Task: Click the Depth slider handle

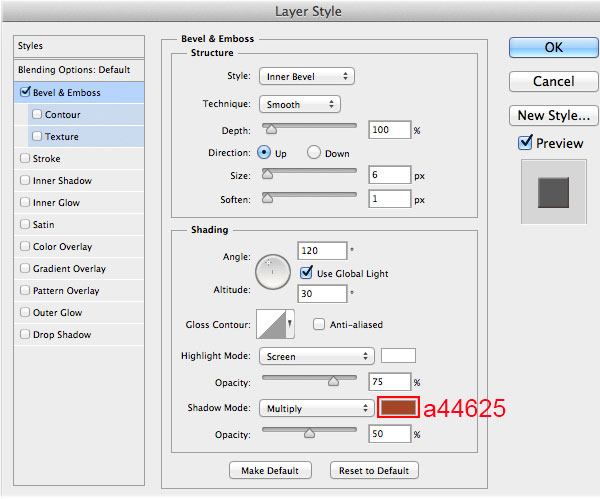Action: (x=271, y=129)
